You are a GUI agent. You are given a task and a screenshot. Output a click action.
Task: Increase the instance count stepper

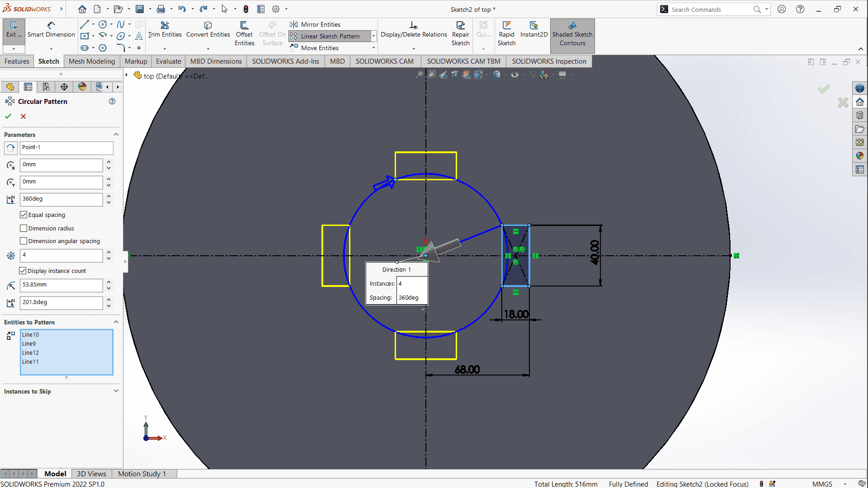pos(109,252)
